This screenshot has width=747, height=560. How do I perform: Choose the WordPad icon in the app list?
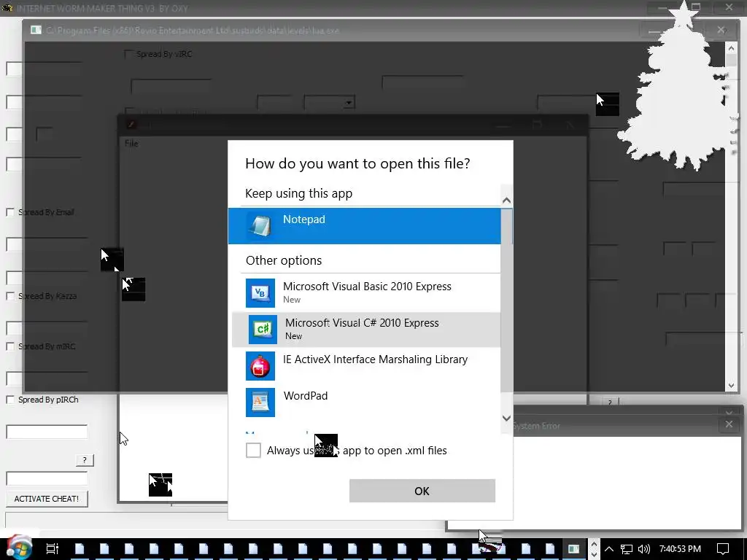coord(260,402)
